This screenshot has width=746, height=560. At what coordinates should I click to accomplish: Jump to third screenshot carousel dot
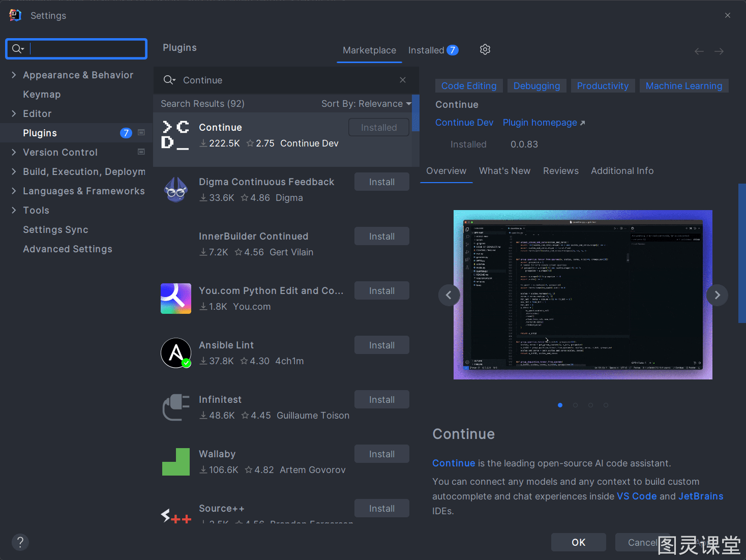coord(590,405)
